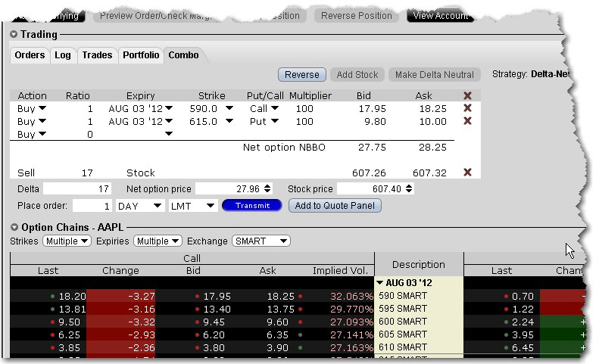Screen dimensions: 599x364
Task: Collapse the AUG 03 '12 expiry group
Action: (380, 283)
